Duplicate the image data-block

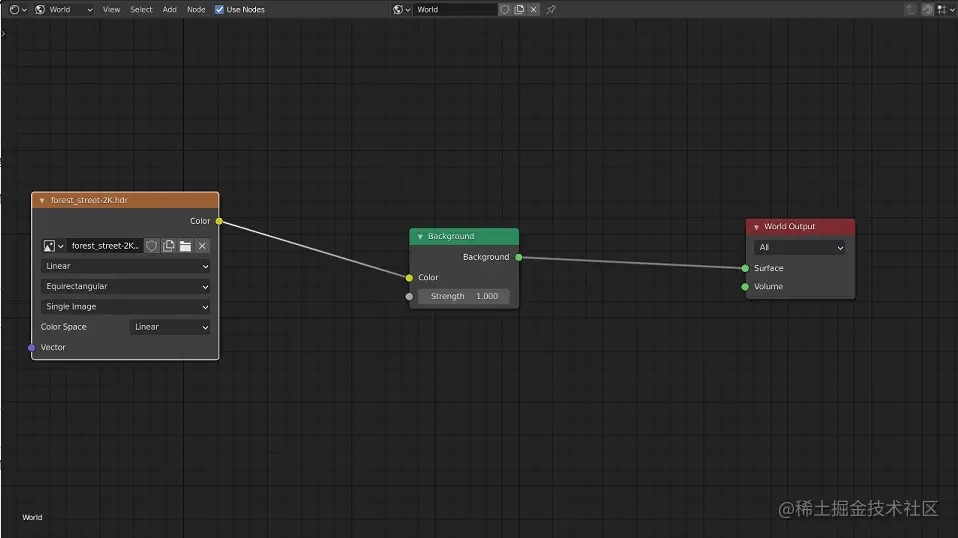coord(169,245)
